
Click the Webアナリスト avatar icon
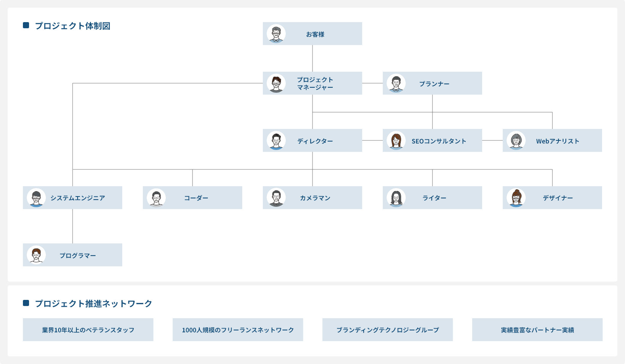click(516, 140)
